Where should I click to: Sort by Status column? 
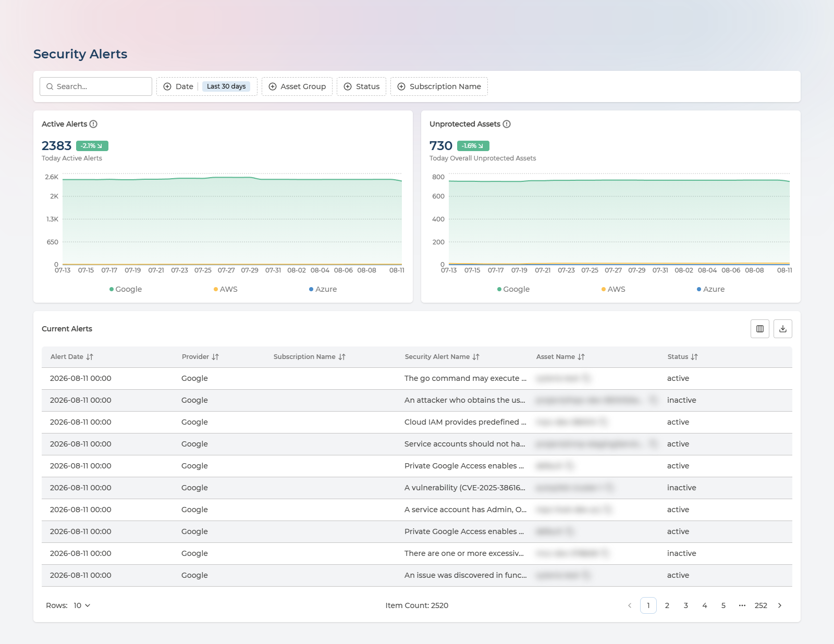pyautogui.click(x=682, y=357)
